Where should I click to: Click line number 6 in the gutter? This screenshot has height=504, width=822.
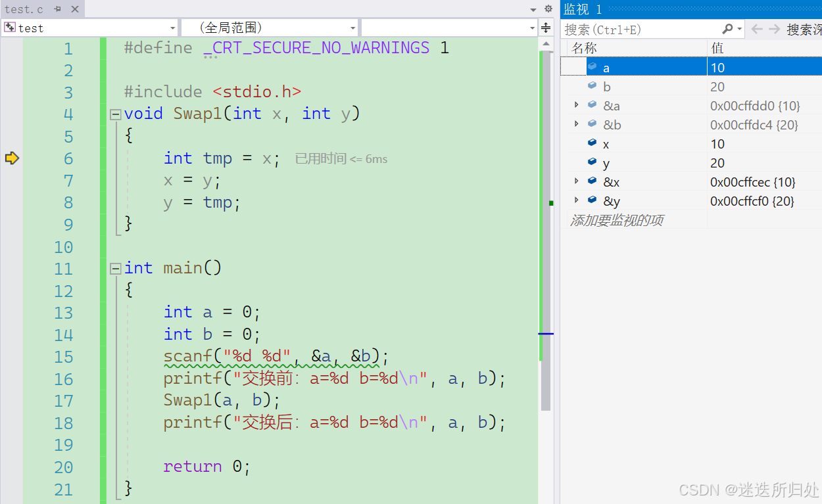coord(68,158)
